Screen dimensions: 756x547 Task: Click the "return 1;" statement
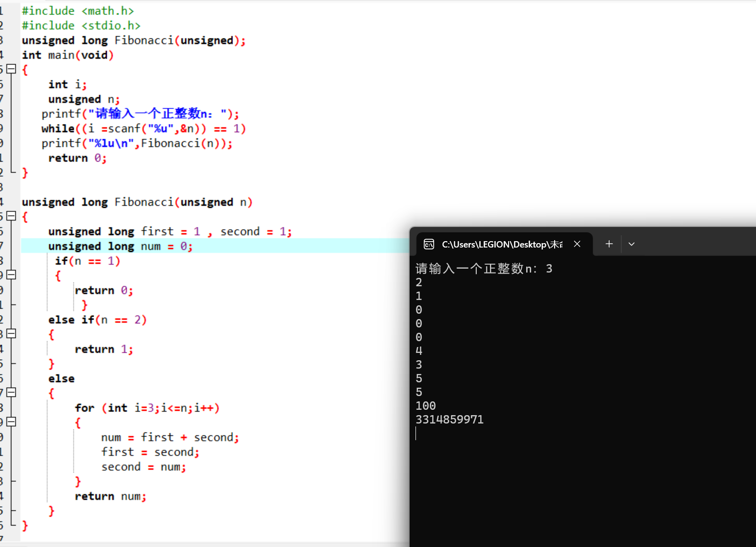click(x=104, y=349)
